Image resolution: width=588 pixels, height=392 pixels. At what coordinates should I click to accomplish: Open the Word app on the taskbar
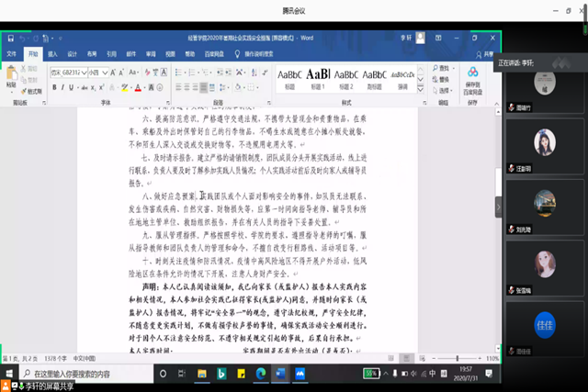[x=279, y=374]
